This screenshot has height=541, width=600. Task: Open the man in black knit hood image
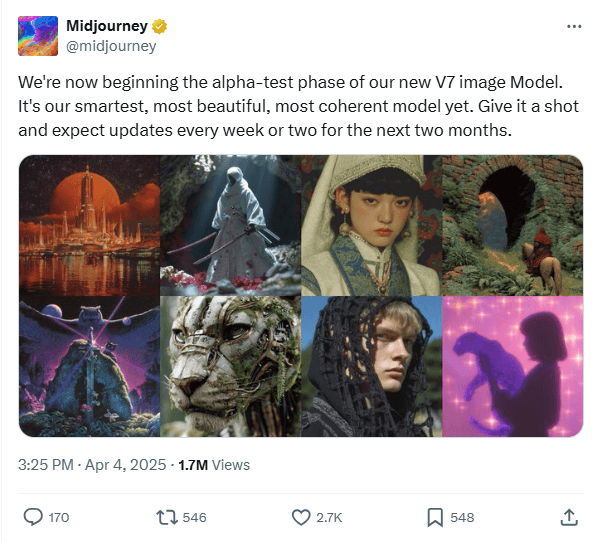371,366
